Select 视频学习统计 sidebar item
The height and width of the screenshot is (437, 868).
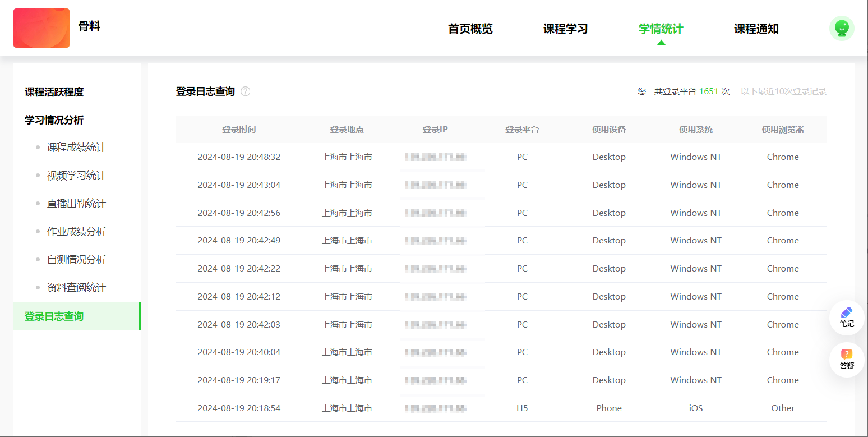(76, 176)
